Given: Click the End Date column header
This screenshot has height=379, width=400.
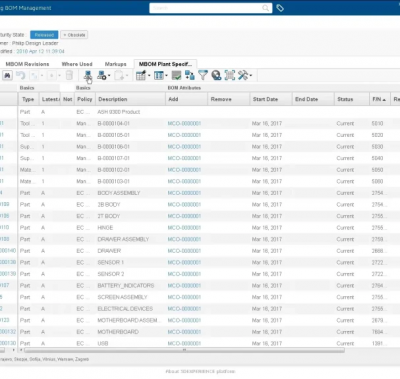Looking at the screenshot, I should (313, 99).
